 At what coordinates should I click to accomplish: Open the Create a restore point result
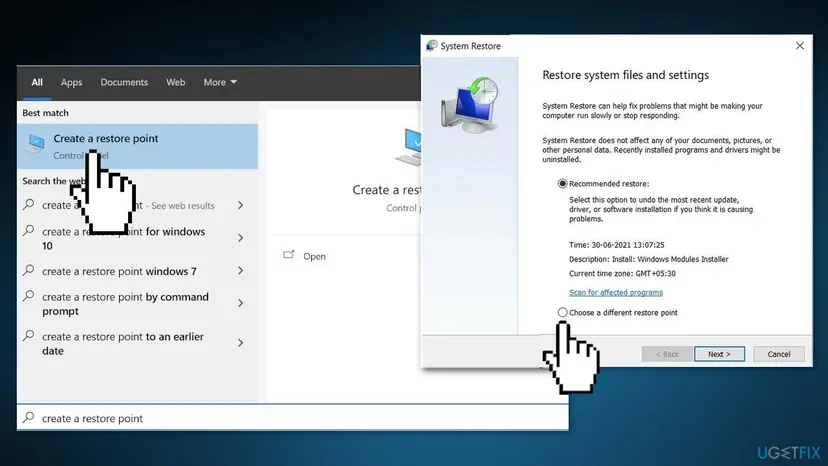point(137,146)
